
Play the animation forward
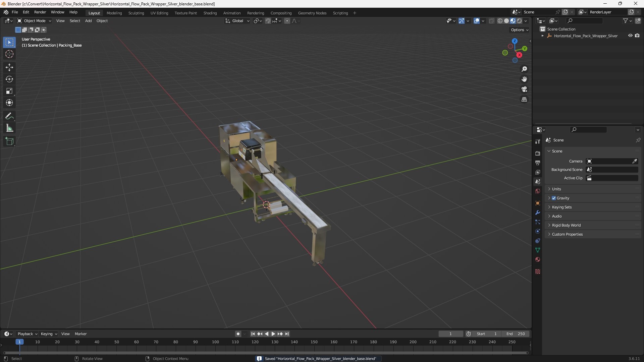pyautogui.click(x=273, y=334)
